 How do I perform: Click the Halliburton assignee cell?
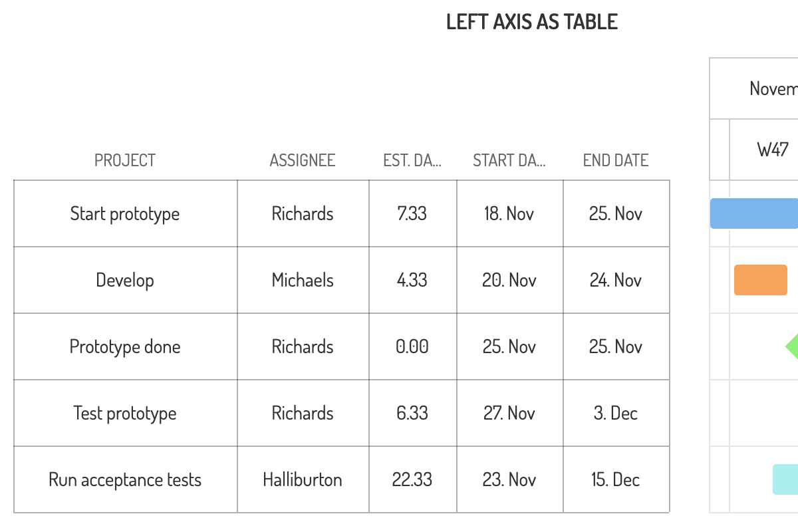pos(303,479)
